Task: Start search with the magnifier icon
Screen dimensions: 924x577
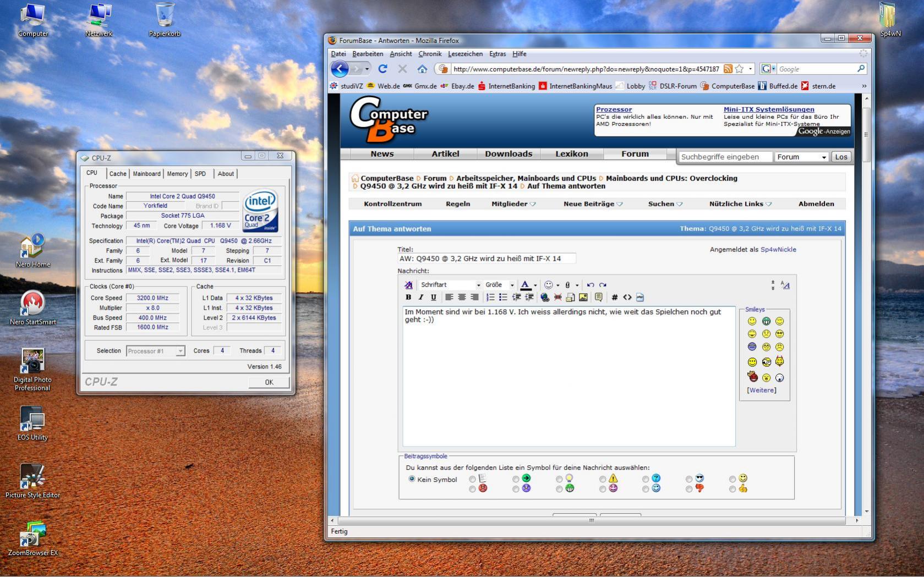Action: tap(861, 69)
